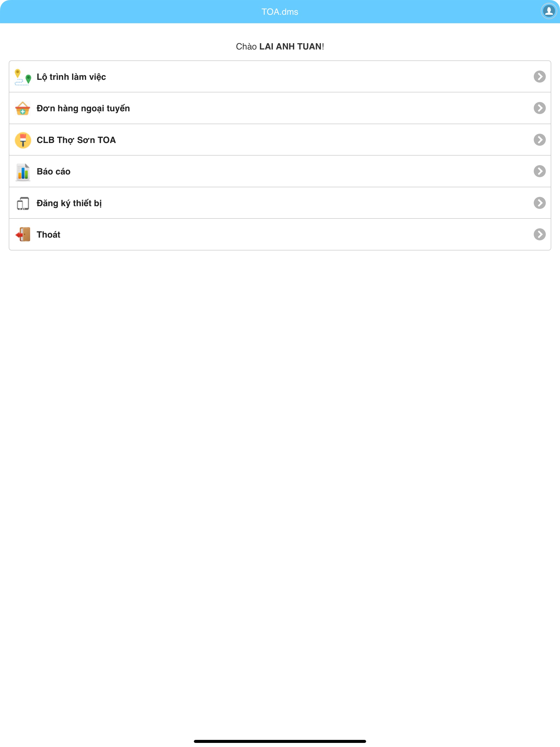This screenshot has height=747, width=560.
Task: Open the Báo cáo reports entry
Action: click(280, 171)
